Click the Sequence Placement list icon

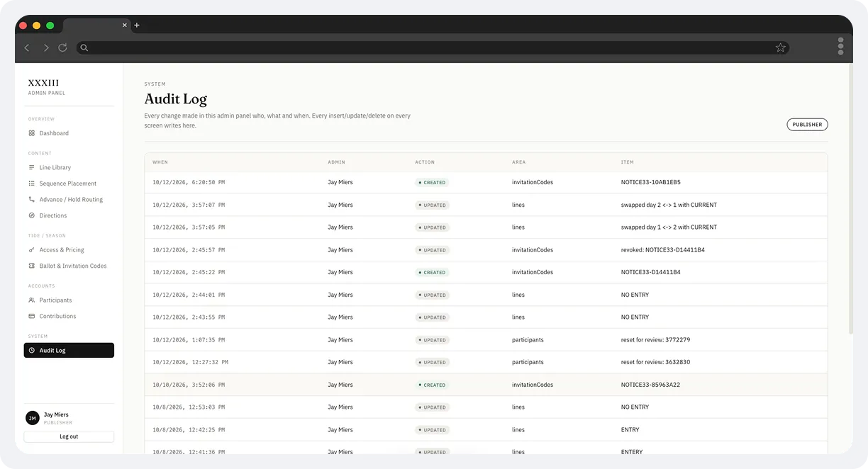coord(31,183)
